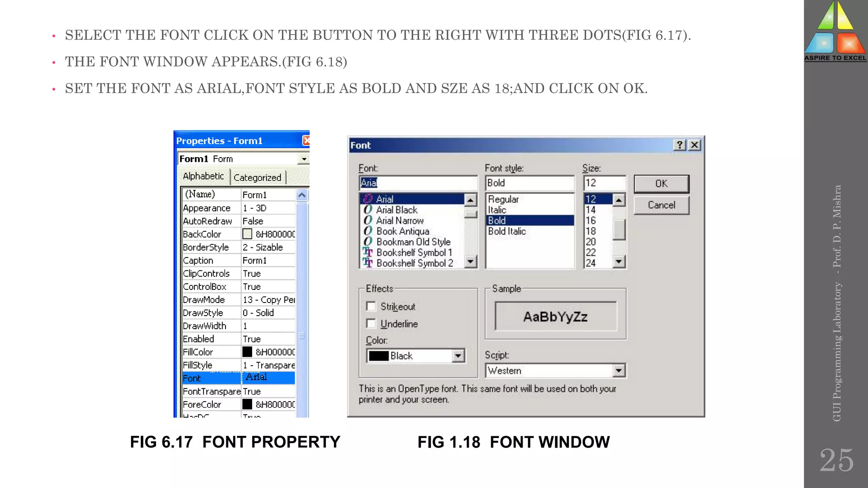Select the BorderStyle property row
Image resolution: width=868 pixels, height=488 pixels.
click(x=239, y=247)
